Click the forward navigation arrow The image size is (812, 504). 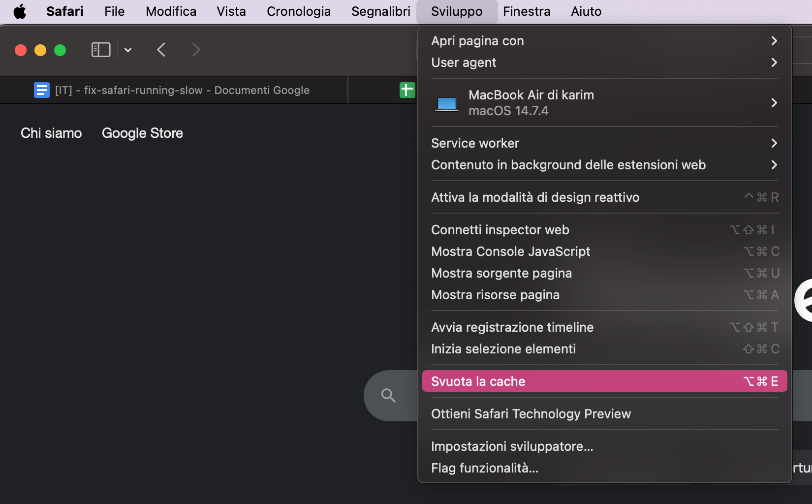[196, 50]
